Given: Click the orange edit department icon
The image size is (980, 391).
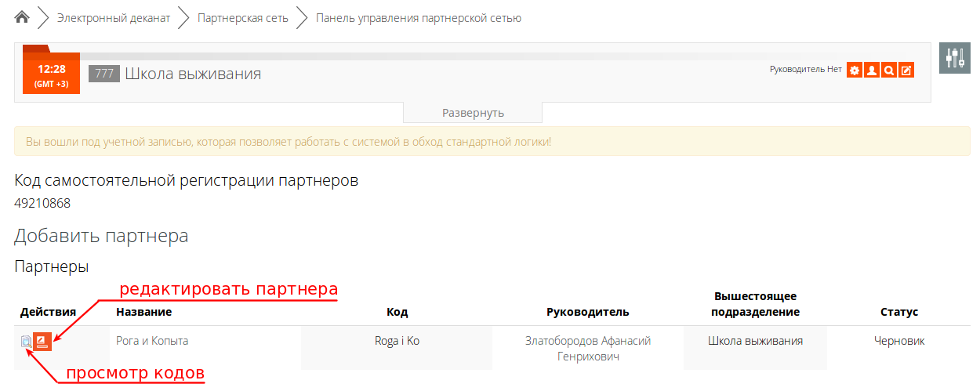Looking at the screenshot, I should pyautogui.click(x=906, y=71).
